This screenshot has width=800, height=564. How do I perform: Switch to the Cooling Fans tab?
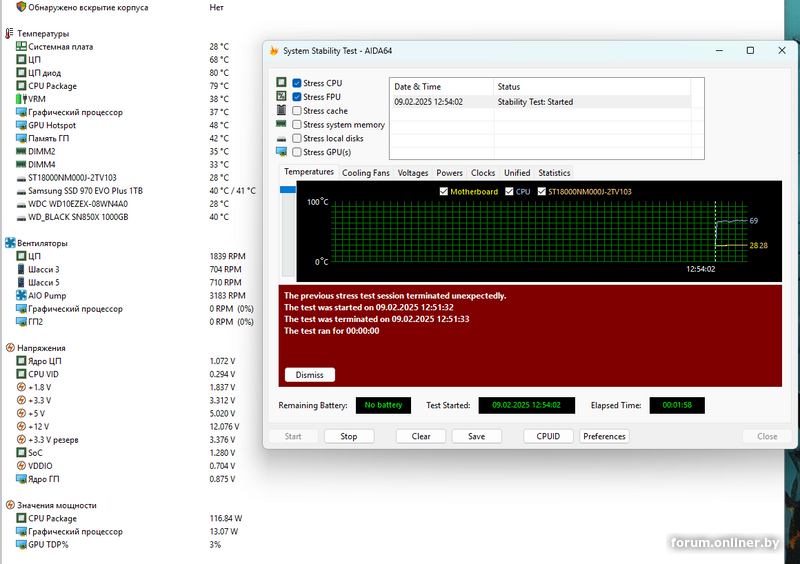point(365,173)
